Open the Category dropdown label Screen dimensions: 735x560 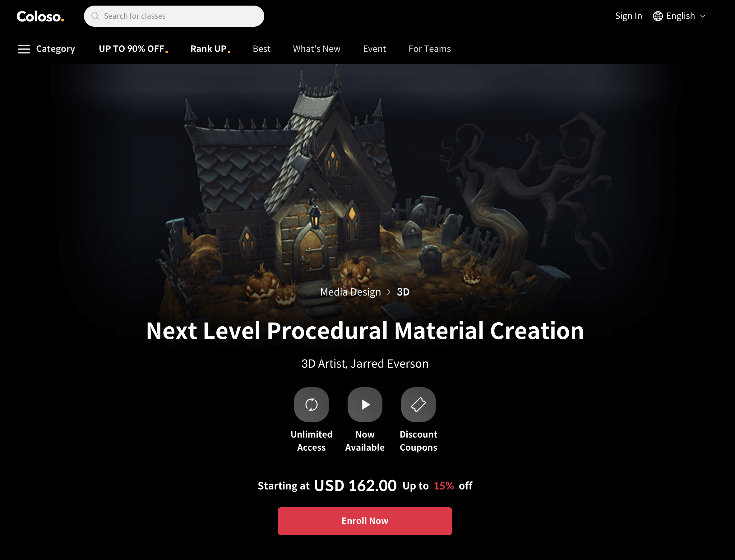55,49
